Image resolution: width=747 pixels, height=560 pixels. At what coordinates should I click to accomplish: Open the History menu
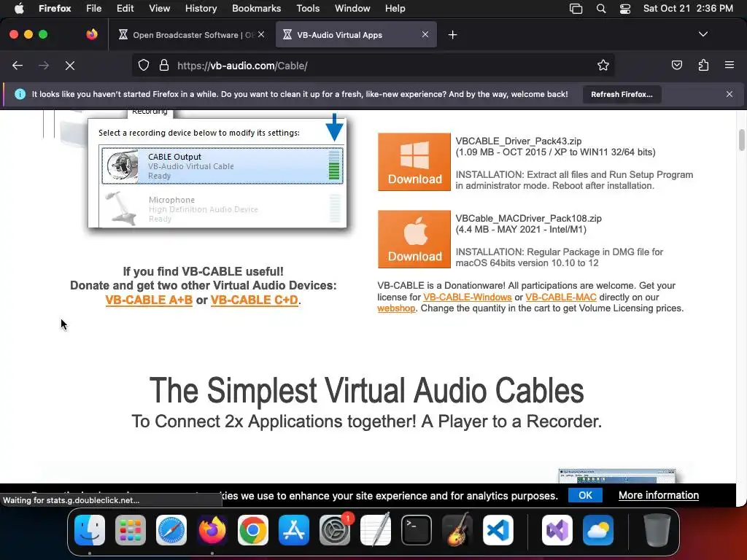pos(201,9)
